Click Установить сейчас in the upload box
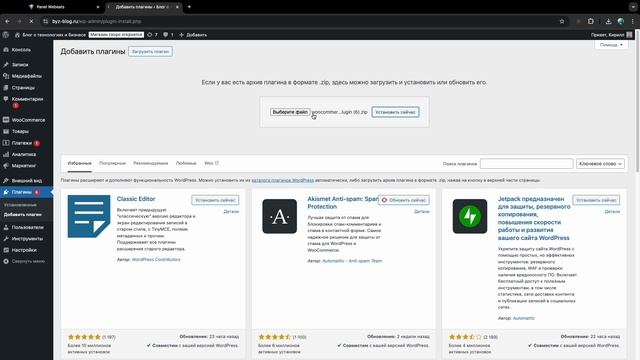Image resolution: width=640 pixels, height=360 pixels. 395,112
